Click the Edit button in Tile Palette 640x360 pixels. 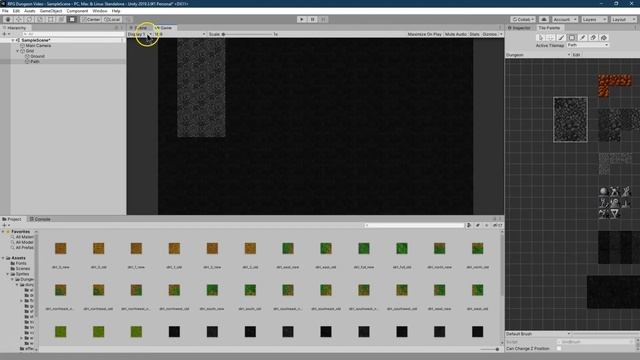tap(576, 55)
